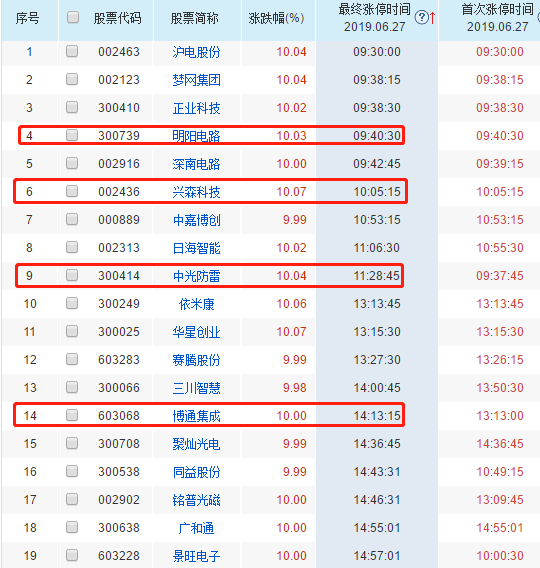Open the 兴森科技 stock page
This screenshot has width=540, height=568.
pos(196,192)
